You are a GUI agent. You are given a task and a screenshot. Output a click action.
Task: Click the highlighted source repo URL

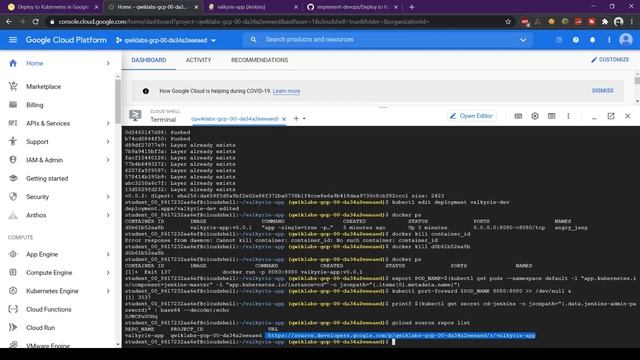(400, 336)
